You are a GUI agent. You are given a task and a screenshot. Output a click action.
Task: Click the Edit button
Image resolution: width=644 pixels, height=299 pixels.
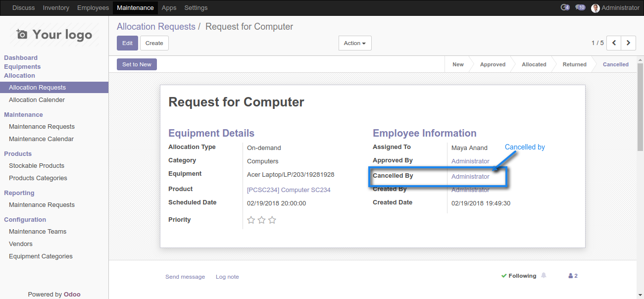(127, 43)
